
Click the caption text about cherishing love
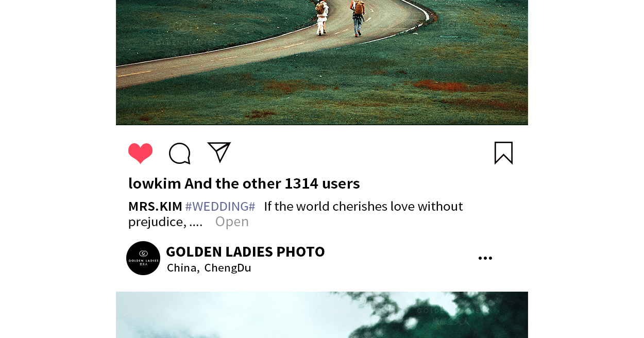coord(363,206)
